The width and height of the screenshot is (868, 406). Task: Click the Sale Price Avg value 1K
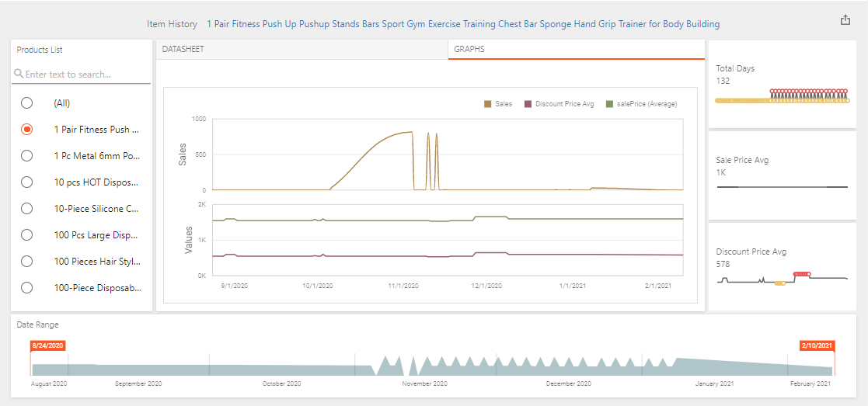coord(721,172)
